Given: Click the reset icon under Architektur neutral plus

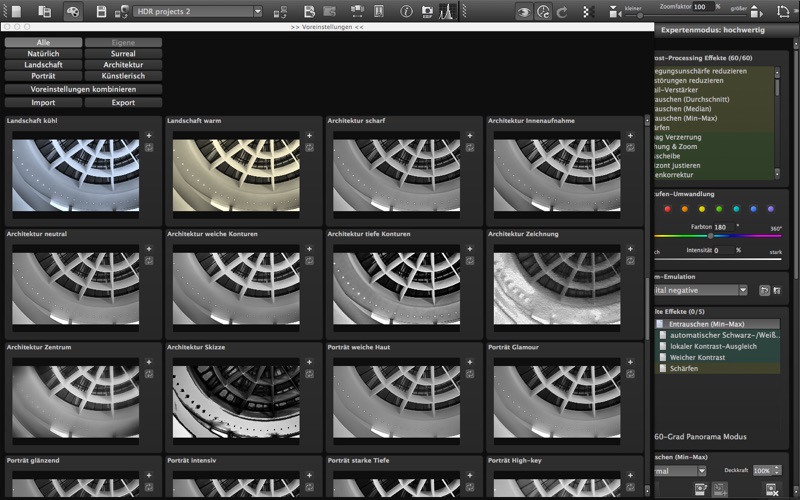Looking at the screenshot, I should (148, 261).
